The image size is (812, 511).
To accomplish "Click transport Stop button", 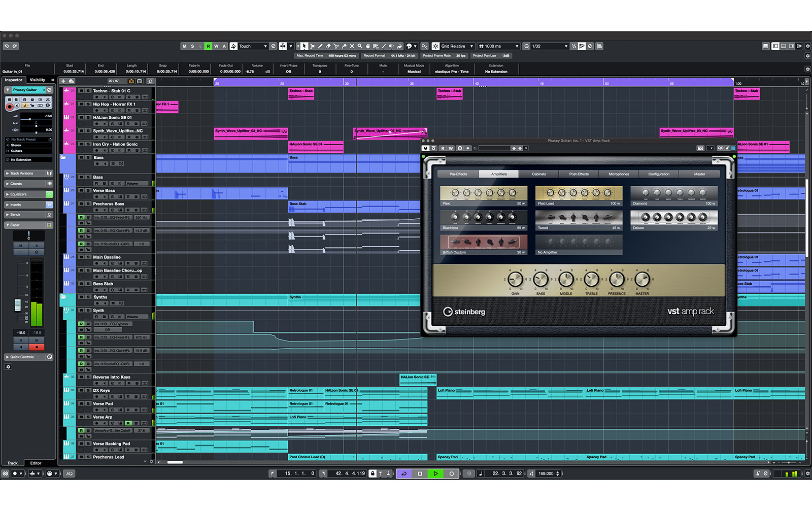I will coord(420,473).
